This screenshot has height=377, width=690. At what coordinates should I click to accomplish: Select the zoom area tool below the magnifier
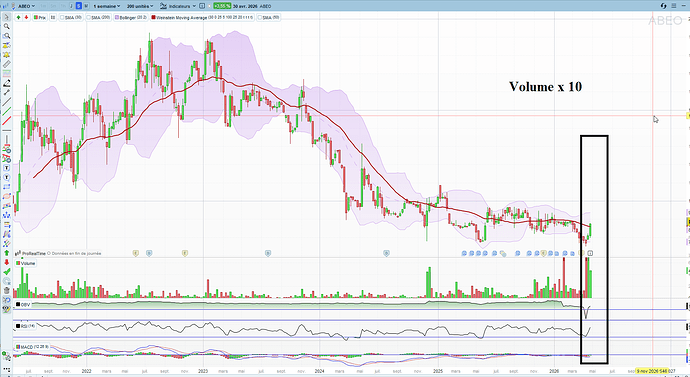point(7,36)
